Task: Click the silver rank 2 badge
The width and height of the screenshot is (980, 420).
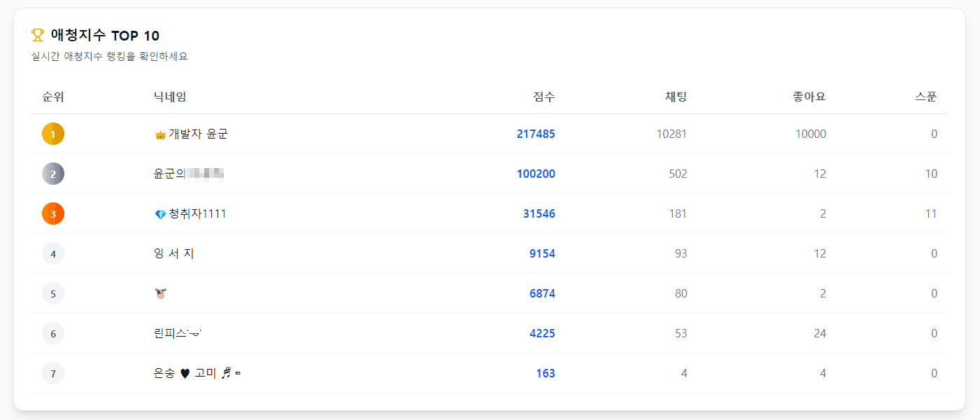Action: pyautogui.click(x=53, y=174)
